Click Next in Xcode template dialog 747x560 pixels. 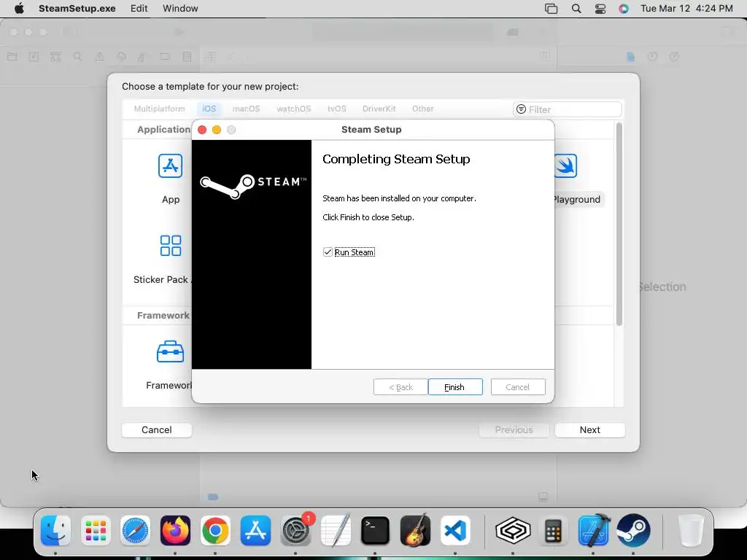coord(589,430)
